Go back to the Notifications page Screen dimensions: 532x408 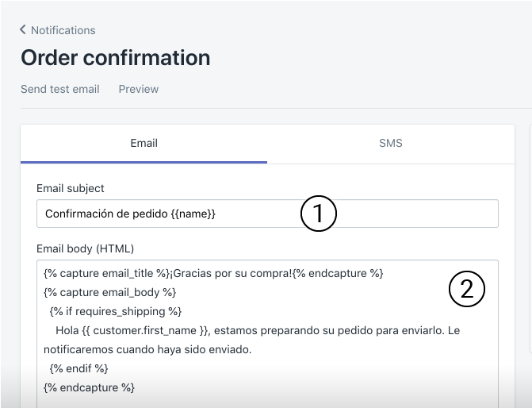pos(63,30)
